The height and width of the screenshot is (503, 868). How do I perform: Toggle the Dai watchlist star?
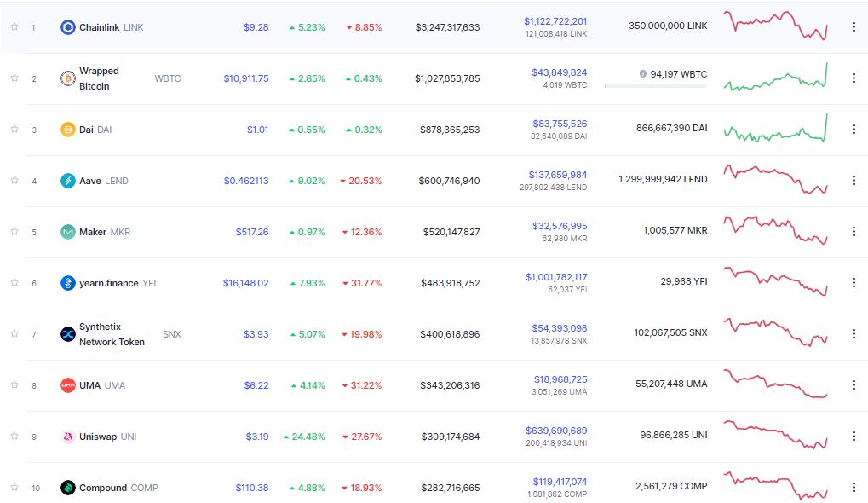[x=14, y=129]
